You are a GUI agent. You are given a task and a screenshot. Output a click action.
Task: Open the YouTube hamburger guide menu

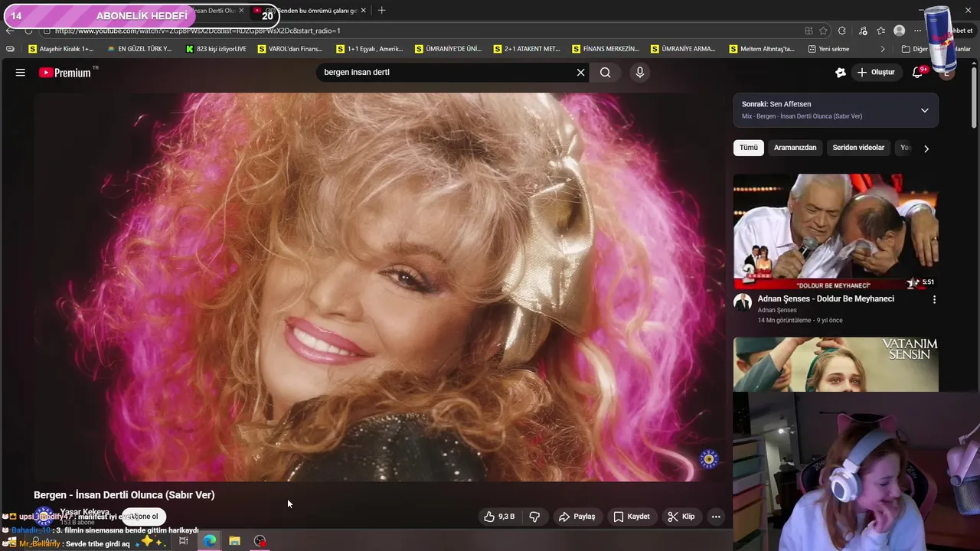[21, 73]
